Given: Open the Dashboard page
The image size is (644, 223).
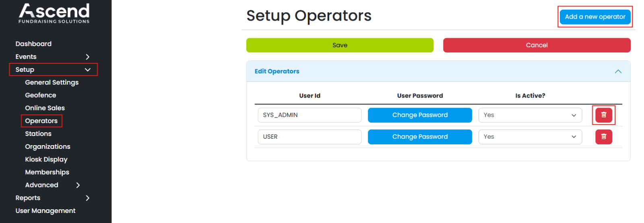Looking at the screenshot, I should coord(33,44).
